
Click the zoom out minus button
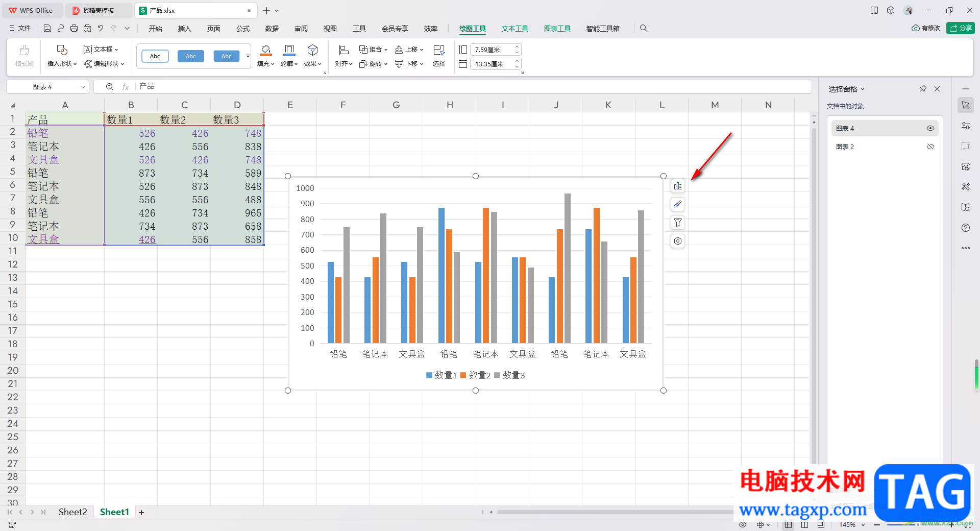click(x=877, y=525)
